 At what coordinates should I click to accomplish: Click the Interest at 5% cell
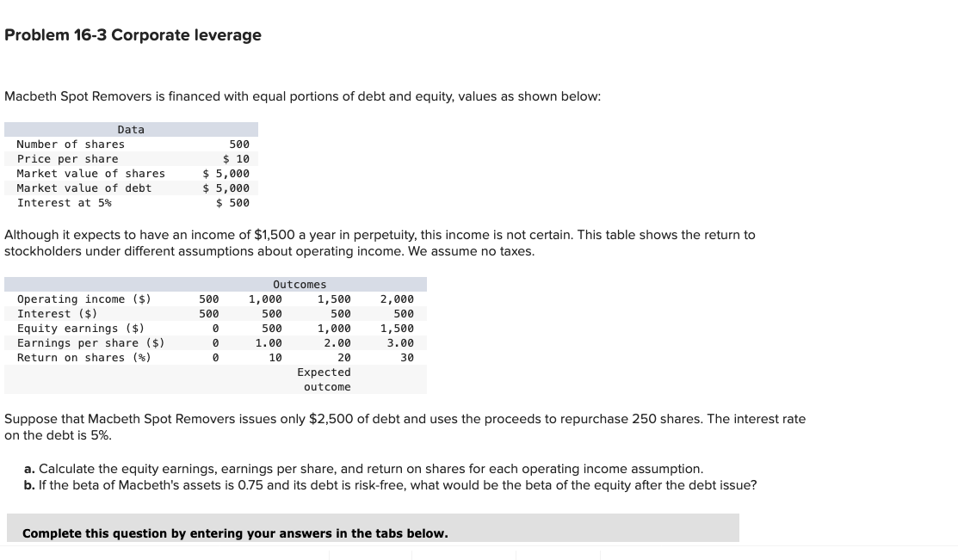click(129, 202)
